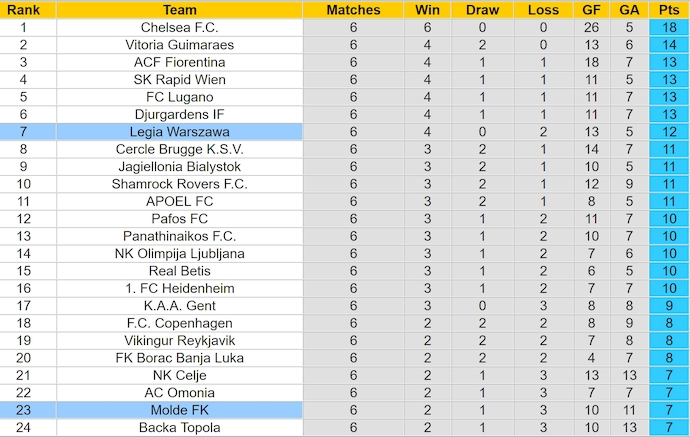Click the GA column header
The height and width of the screenshot is (437, 690).
tap(627, 10)
